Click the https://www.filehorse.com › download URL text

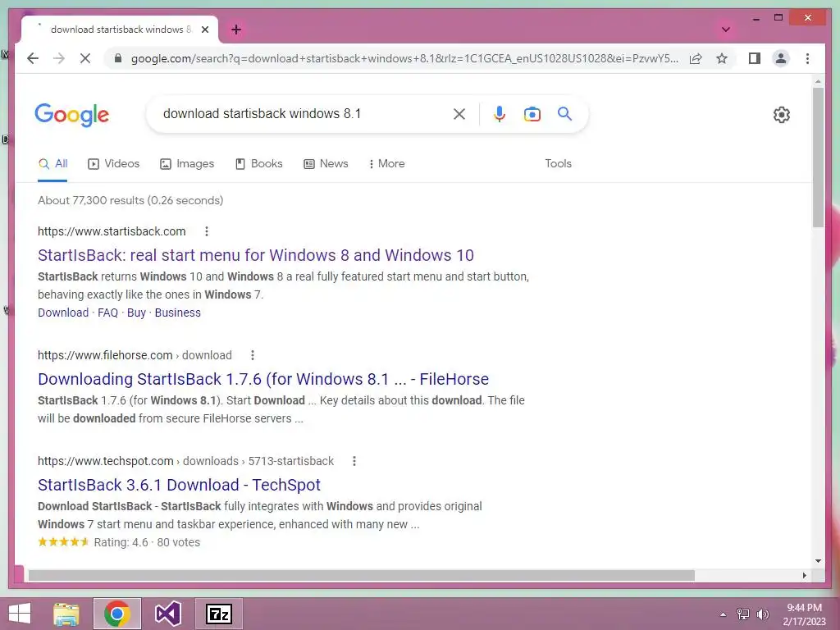pyautogui.click(x=135, y=355)
